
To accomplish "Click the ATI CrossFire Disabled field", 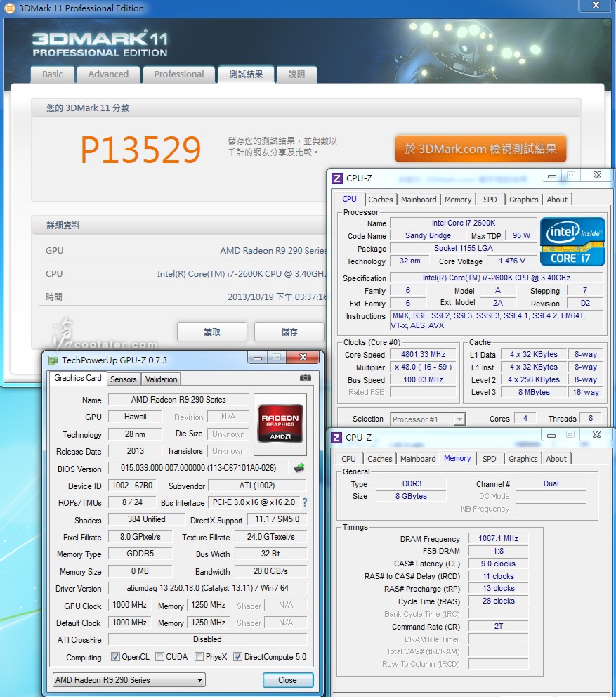I will (207, 639).
